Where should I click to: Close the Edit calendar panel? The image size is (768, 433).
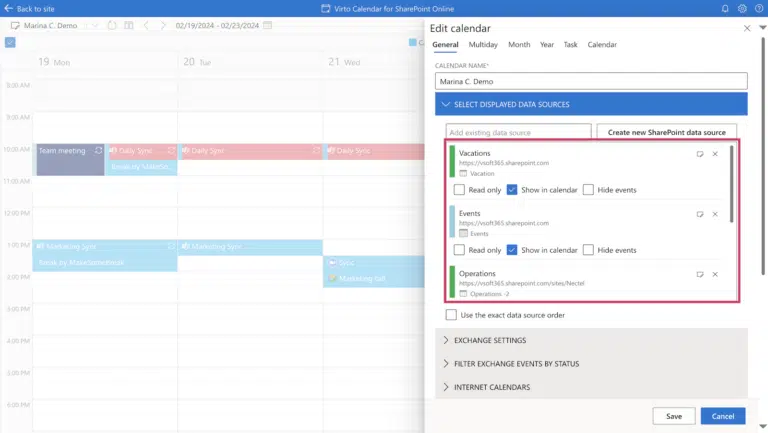(747, 28)
